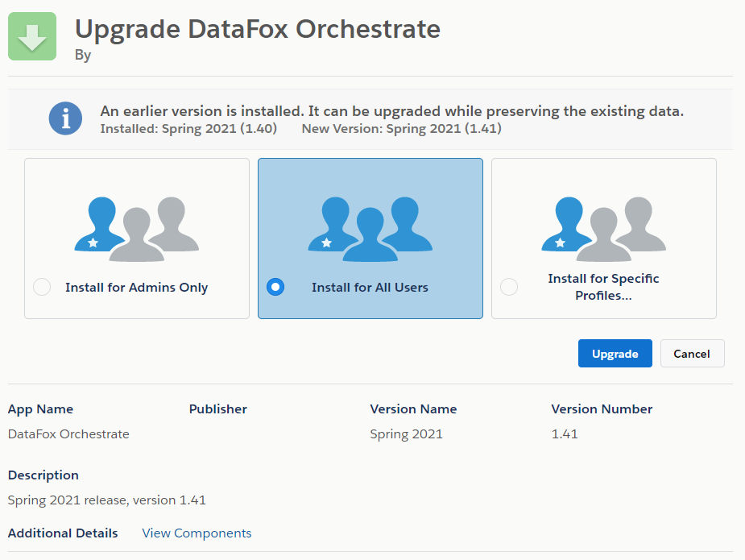
Task: Select the Install for Admins Only radio button
Action: (42, 287)
